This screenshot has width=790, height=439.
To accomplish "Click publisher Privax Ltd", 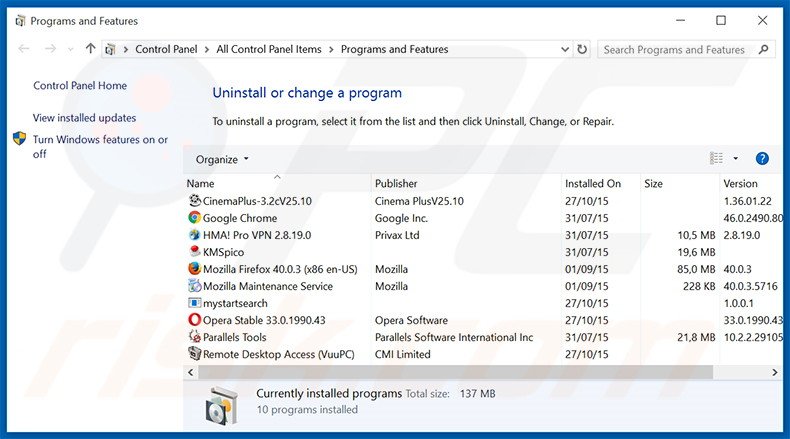I will tap(397, 235).
